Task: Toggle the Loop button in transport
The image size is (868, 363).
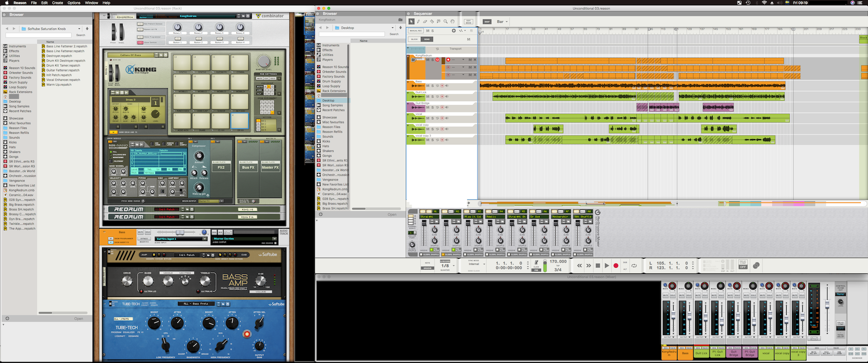Action: pyautogui.click(x=634, y=266)
